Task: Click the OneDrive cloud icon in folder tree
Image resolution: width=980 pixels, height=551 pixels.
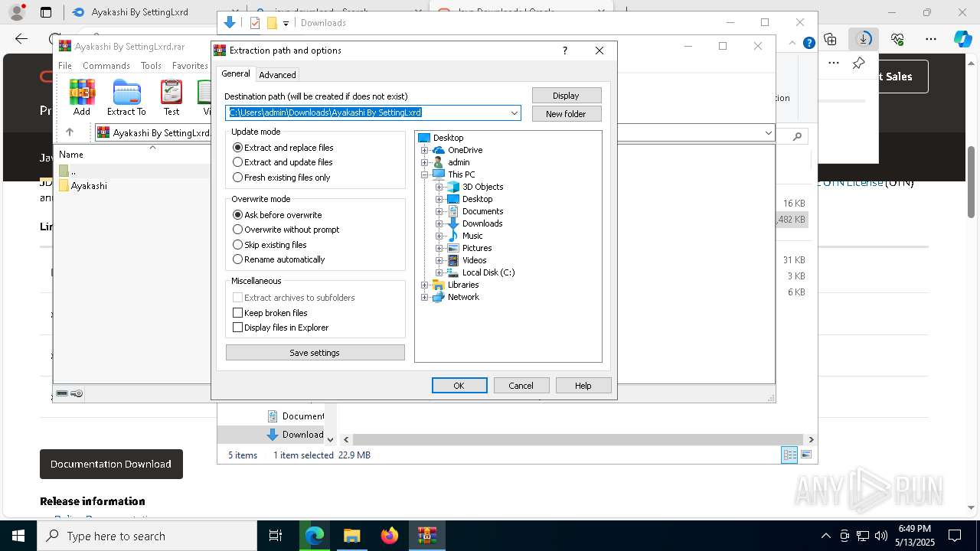Action: (439, 150)
